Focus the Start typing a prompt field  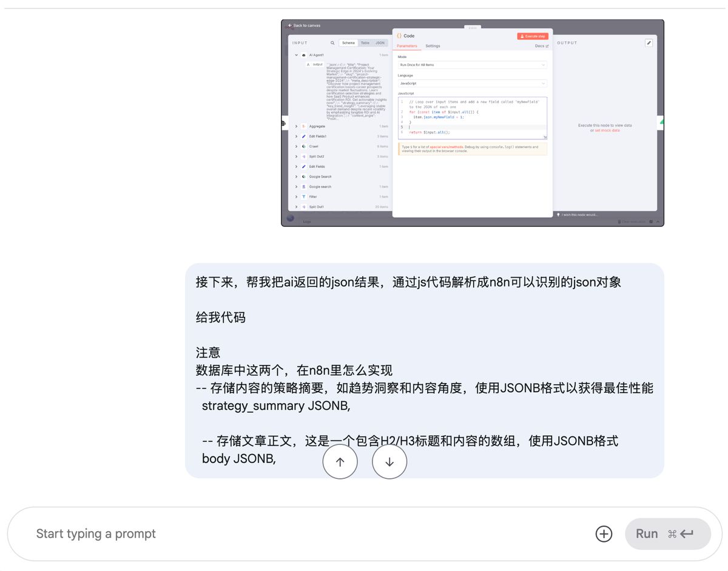coord(303,533)
